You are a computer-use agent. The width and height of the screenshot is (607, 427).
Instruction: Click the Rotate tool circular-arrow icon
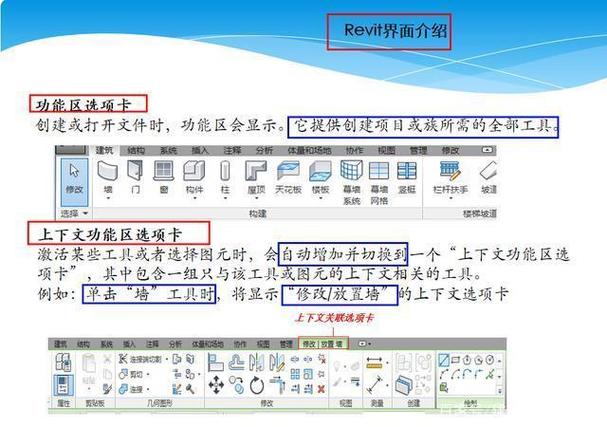click(257, 386)
